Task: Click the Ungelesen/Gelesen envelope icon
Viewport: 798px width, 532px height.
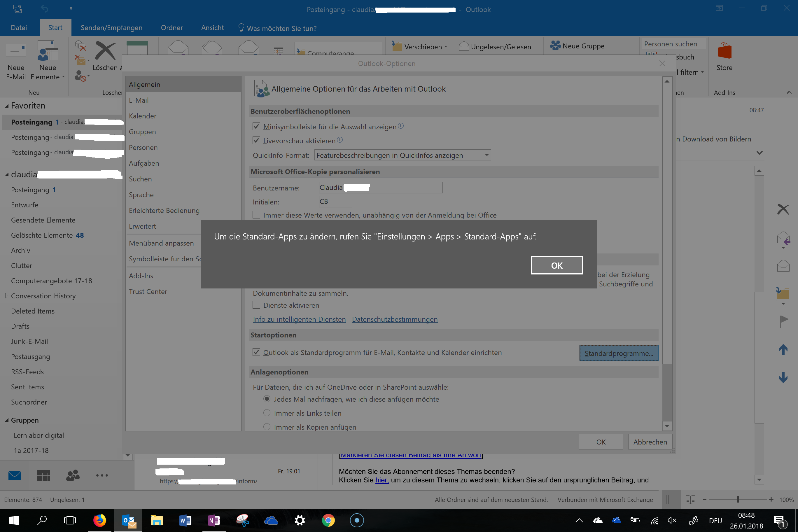Action: click(463, 46)
